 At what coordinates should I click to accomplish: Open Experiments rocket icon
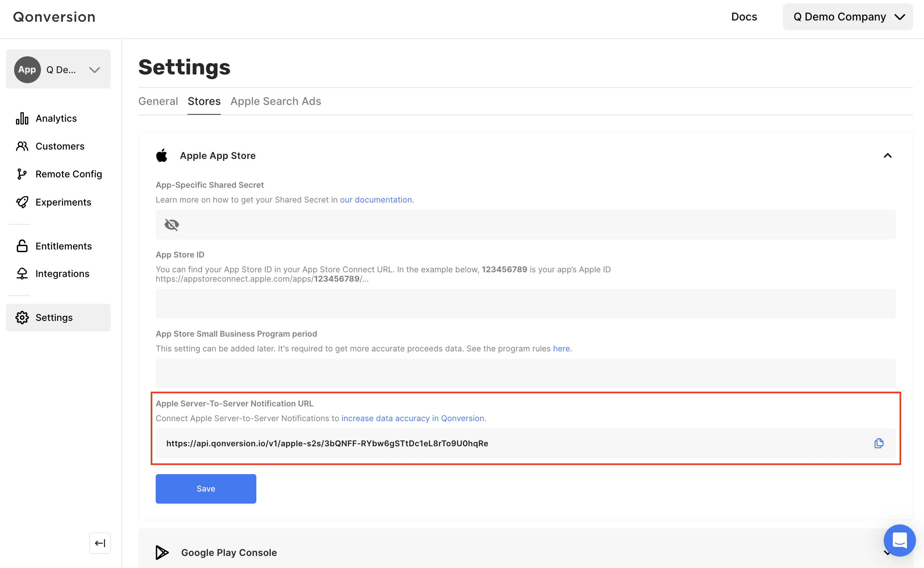22,202
